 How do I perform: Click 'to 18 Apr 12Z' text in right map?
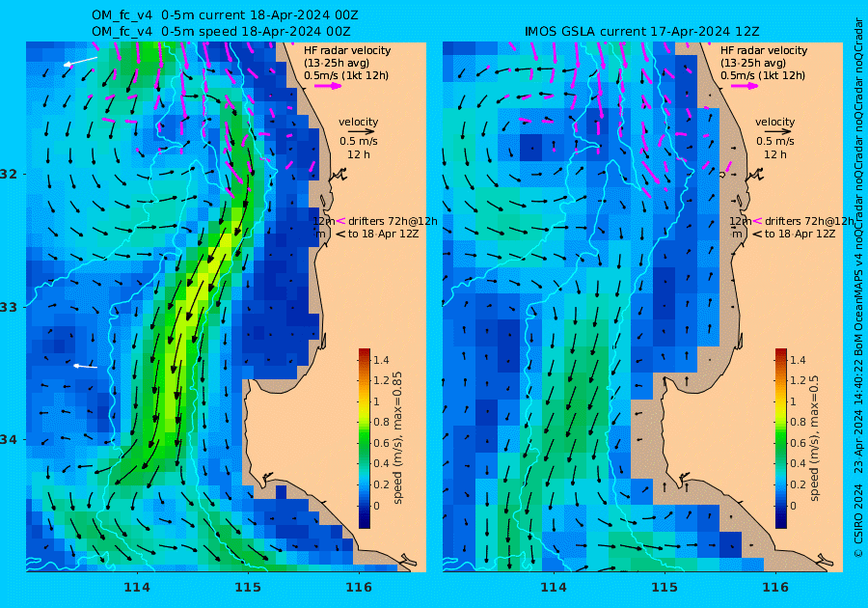pos(800,235)
